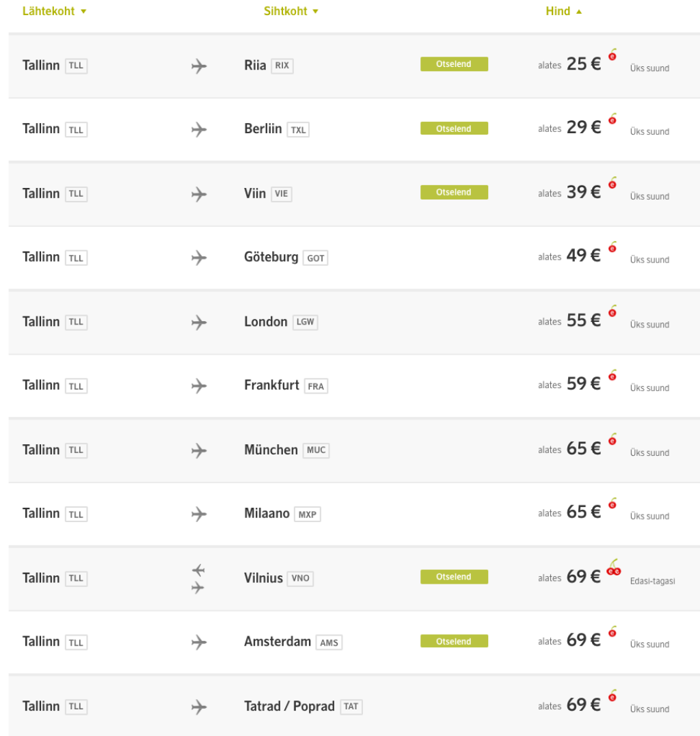Click the plane icon in the London row

point(199,322)
